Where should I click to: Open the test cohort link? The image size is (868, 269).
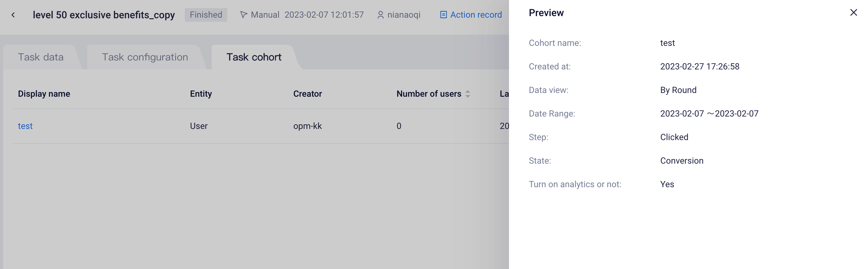(25, 126)
